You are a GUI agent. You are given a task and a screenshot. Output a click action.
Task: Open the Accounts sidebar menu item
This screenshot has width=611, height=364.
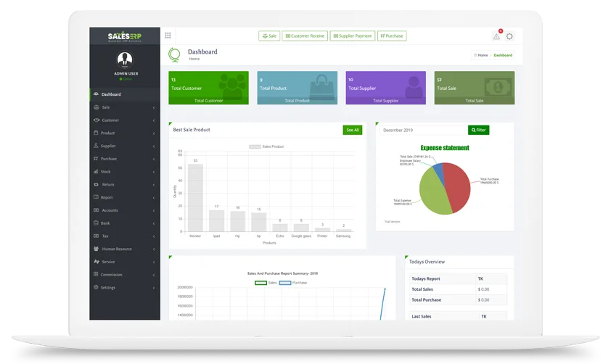click(x=110, y=210)
